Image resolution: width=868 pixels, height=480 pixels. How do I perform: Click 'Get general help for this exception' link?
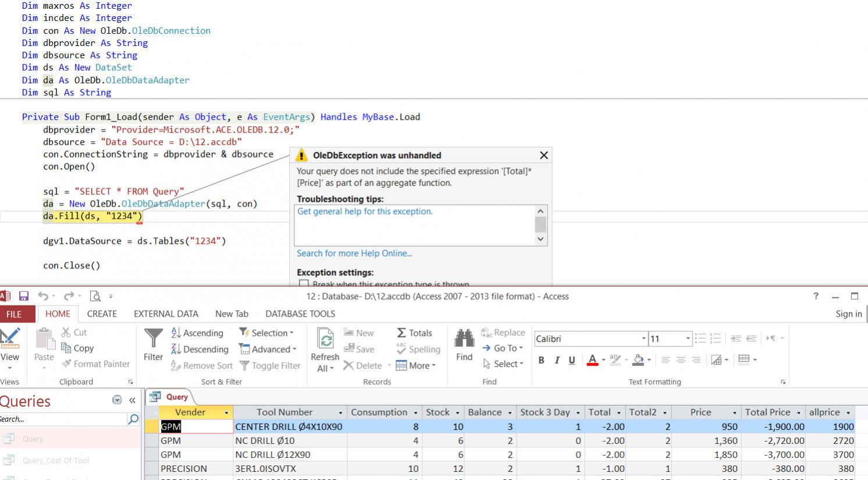[x=365, y=211]
